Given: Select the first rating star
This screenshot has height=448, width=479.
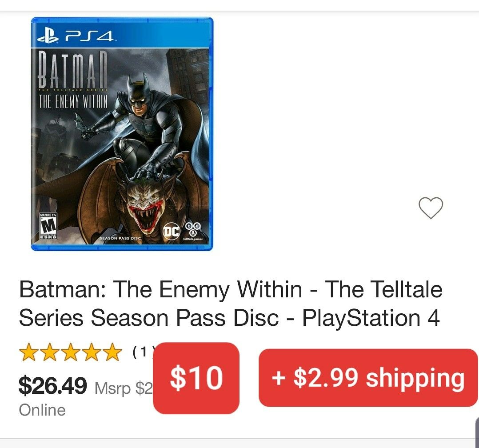Looking at the screenshot, I should click(29, 352).
